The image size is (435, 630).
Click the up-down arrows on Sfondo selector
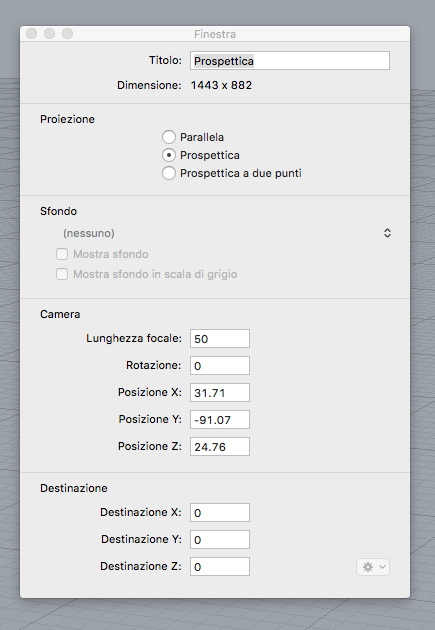click(387, 233)
